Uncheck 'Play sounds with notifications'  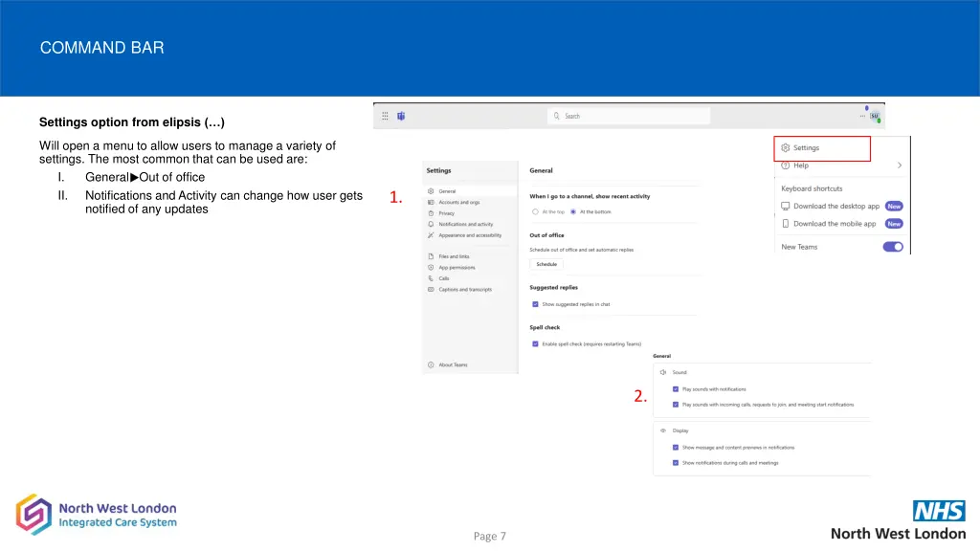click(x=676, y=389)
